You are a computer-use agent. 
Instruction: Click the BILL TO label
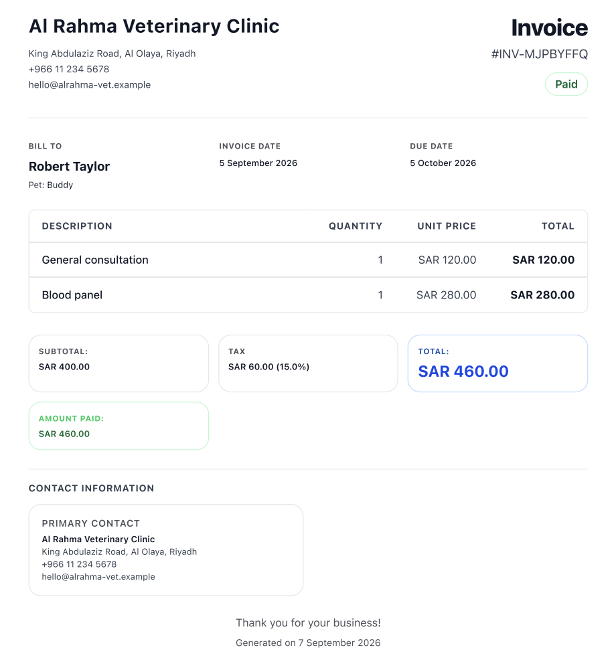click(45, 146)
